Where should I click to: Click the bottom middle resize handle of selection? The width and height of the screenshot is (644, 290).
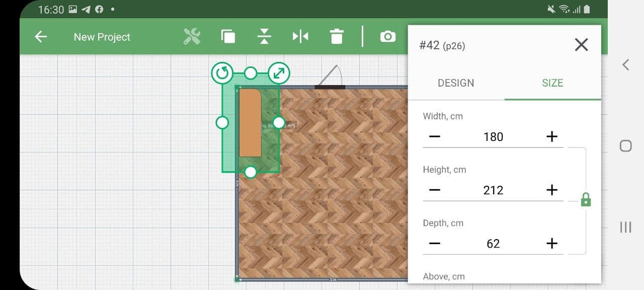pyautogui.click(x=251, y=172)
